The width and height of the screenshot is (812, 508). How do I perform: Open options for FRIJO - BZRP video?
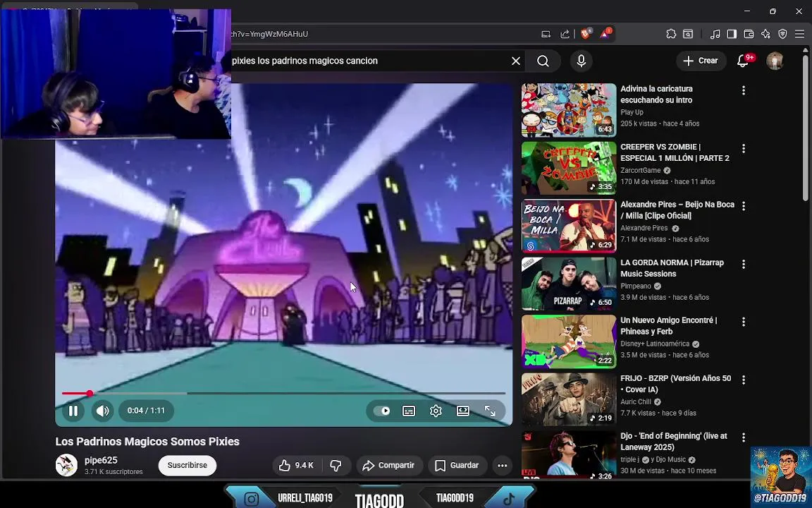pos(744,380)
